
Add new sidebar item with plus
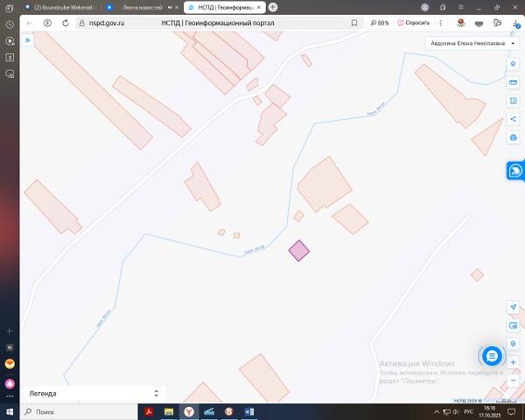click(10, 332)
